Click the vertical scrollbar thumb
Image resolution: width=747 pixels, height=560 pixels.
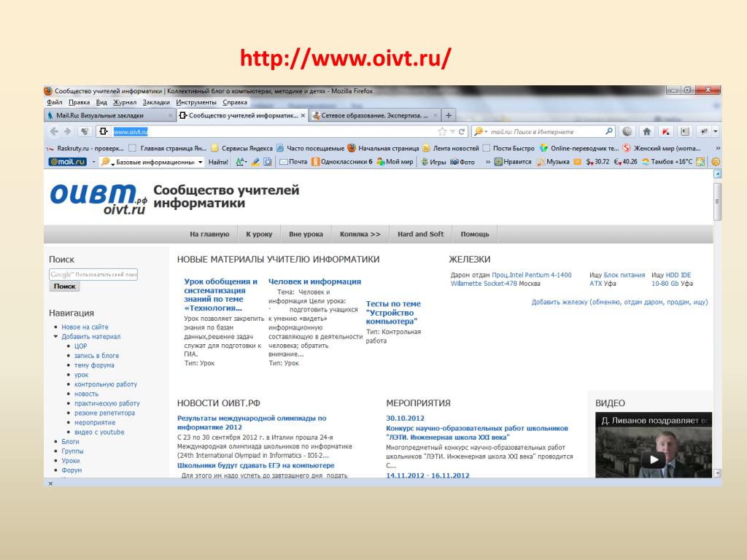[x=718, y=201]
